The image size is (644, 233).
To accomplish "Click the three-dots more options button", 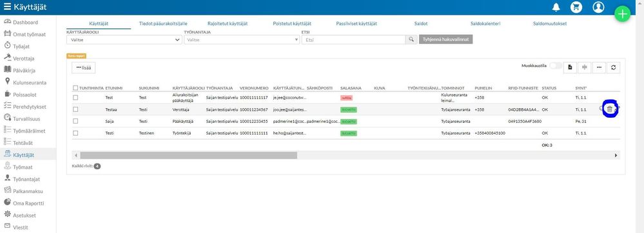I will click(599, 68).
